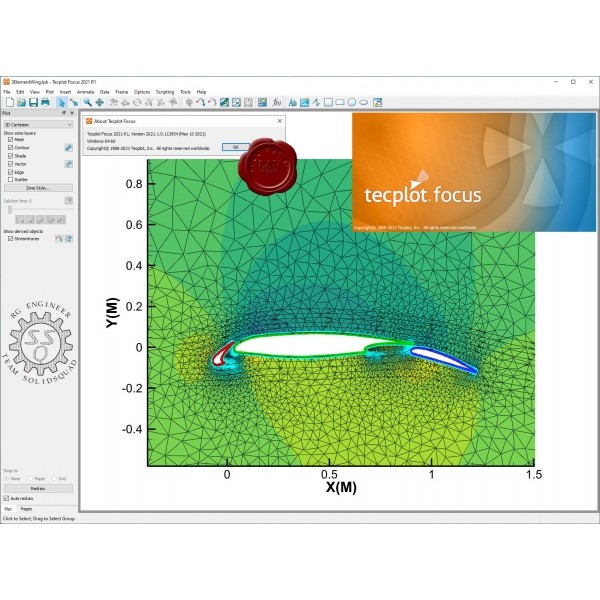Click the probe tool icon left of fx
Viewport: 600px width, 600px height.
262,102
